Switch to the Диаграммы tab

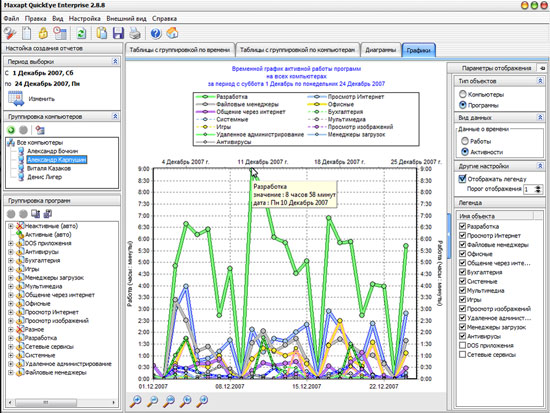pyautogui.click(x=381, y=50)
